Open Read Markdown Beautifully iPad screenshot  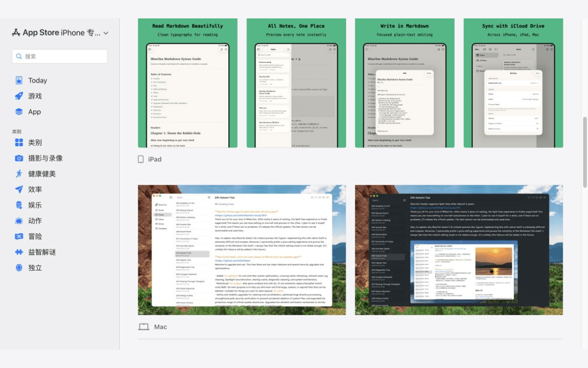click(x=188, y=83)
